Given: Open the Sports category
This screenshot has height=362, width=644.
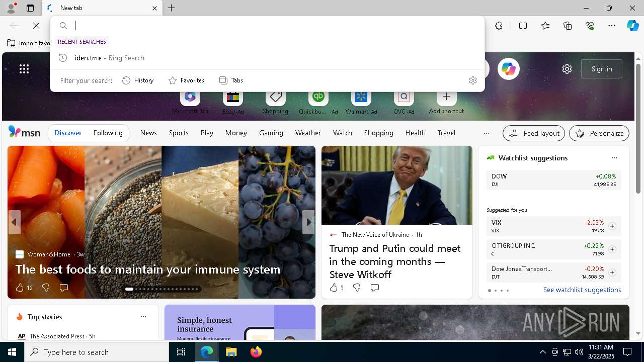Looking at the screenshot, I should coord(179,133).
